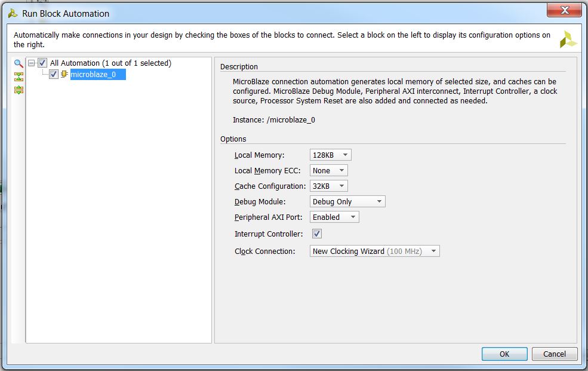Click the Run Block Automation title text
The height and width of the screenshot is (371, 588).
pos(66,14)
